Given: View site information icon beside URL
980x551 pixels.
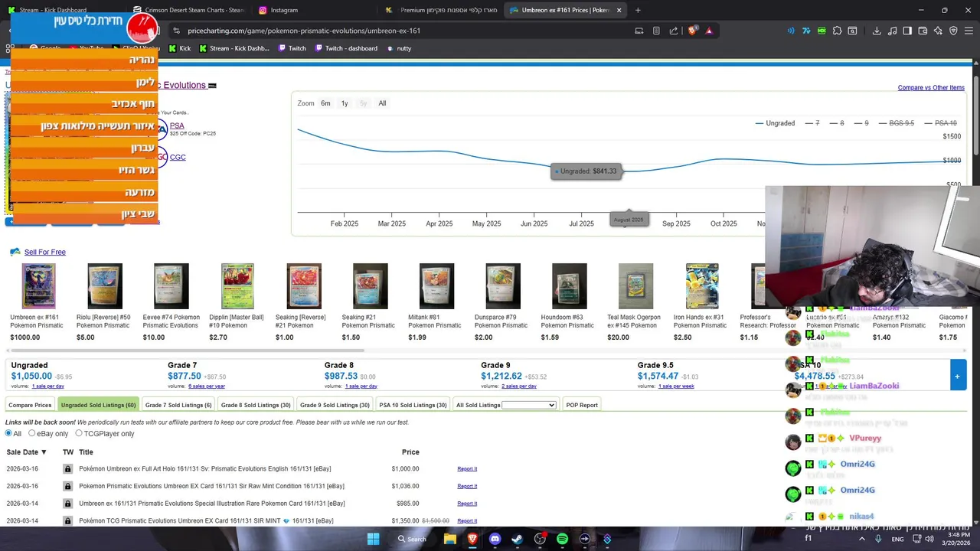Looking at the screenshot, I should point(176,31).
